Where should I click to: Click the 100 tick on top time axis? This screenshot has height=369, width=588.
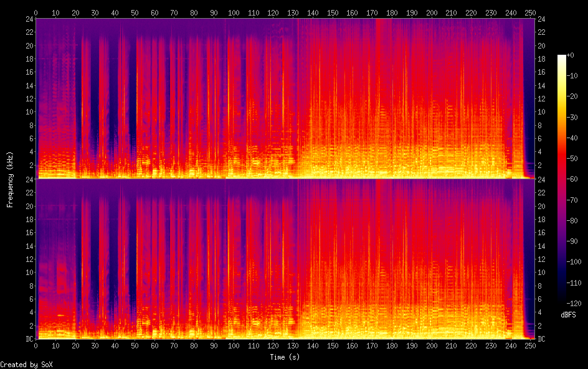[x=234, y=12]
